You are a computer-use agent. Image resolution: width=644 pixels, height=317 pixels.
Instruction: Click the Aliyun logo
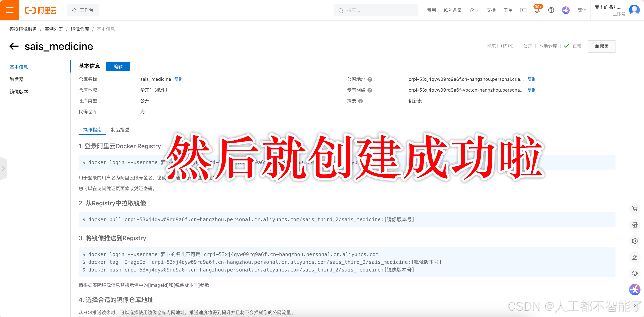pos(41,10)
